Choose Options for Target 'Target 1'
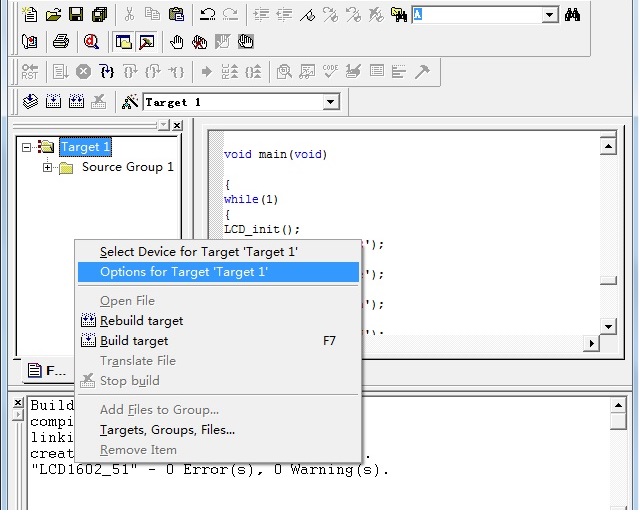The height and width of the screenshot is (524, 640). (184, 272)
